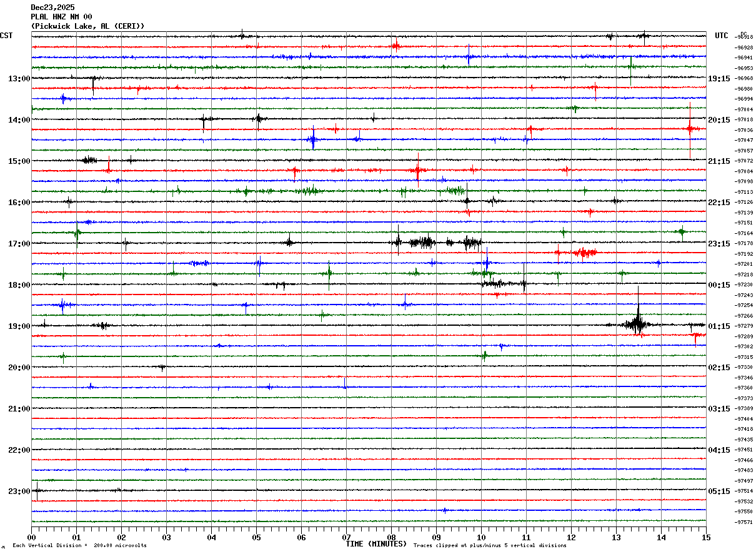Click minute tick label 10 on the time axis
The image size is (756, 554).
tap(481, 537)
